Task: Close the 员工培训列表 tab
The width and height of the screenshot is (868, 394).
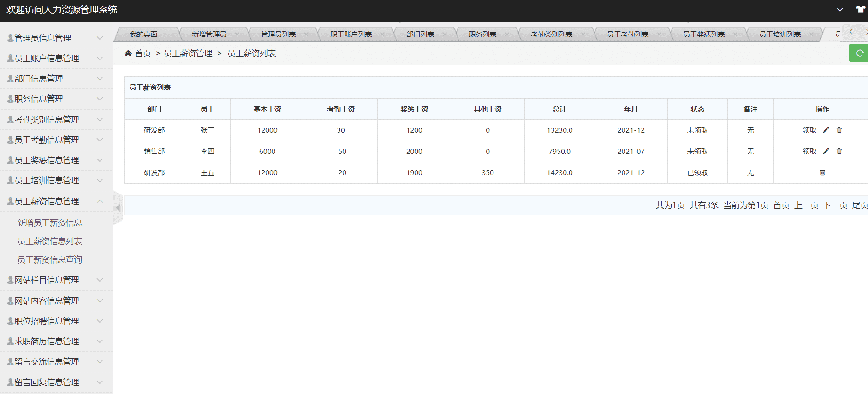Action: tap(811, 35)
